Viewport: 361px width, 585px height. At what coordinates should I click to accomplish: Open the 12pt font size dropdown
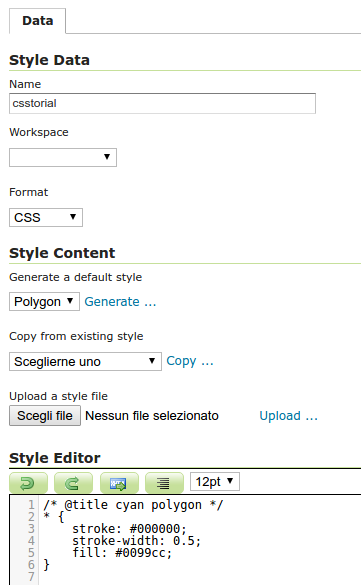[215, 482]
